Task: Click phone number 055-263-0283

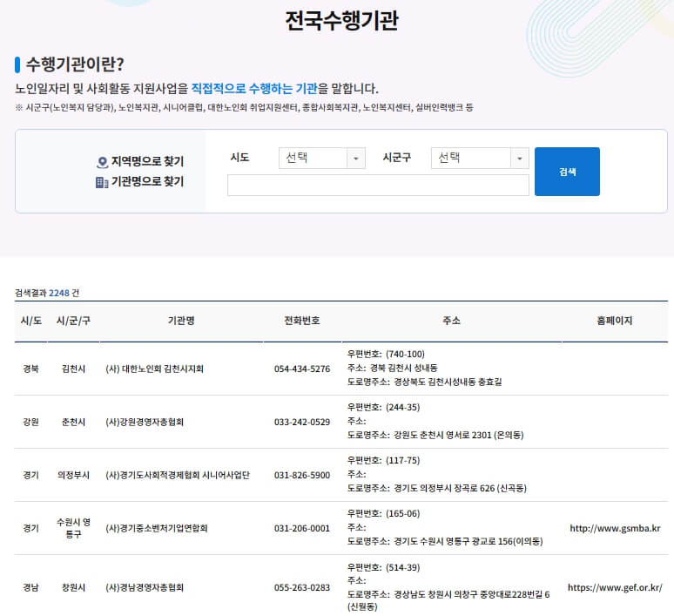Action: 302,587
